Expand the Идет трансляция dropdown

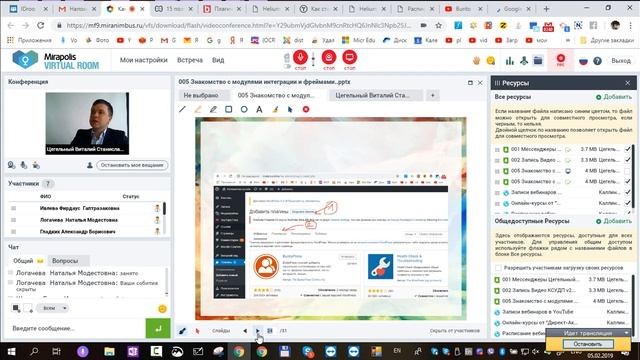(627, 333)
